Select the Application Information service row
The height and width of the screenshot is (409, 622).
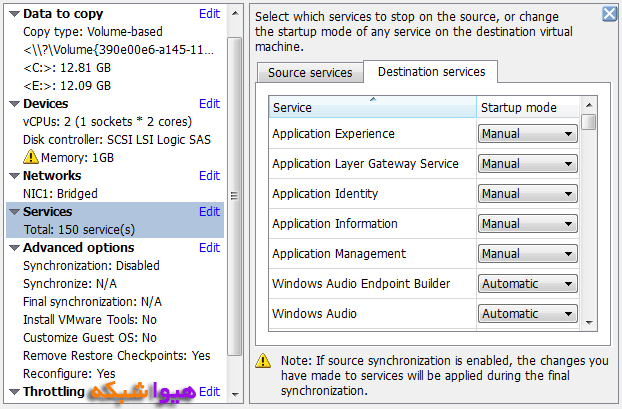coord(372,224)
